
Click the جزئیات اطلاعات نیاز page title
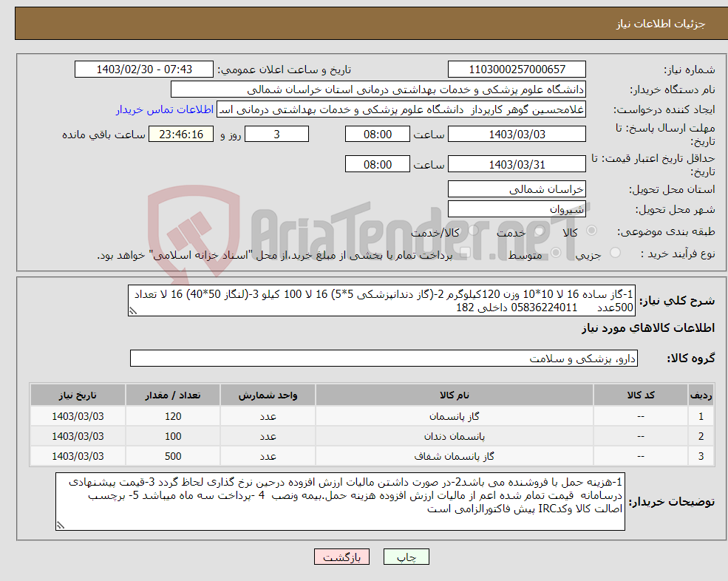[x=661, y=24]
